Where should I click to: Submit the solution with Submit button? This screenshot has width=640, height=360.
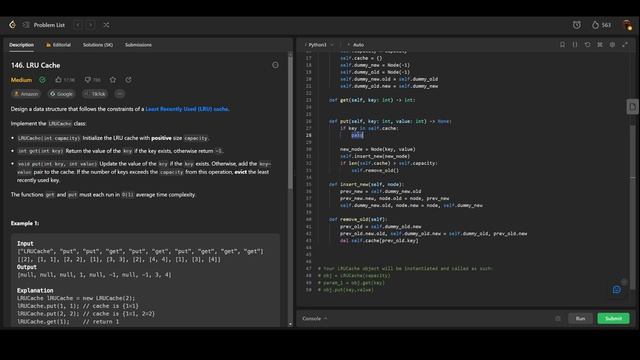(613, 318)
